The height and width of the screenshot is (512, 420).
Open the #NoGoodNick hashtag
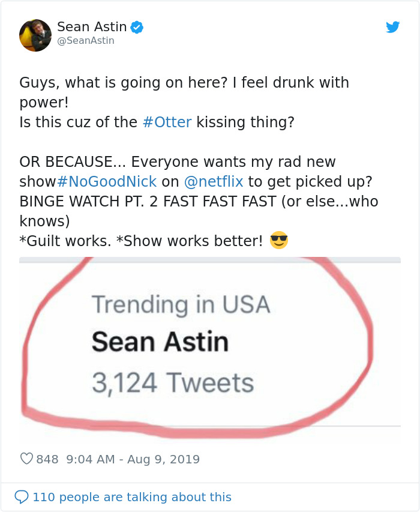coord(108,181)
